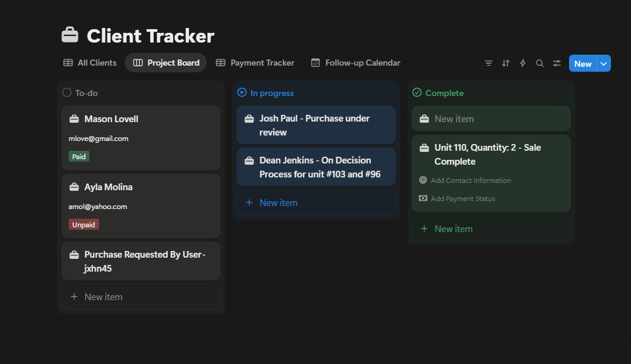Click the To-do status circle icon
The image size is (631, 364).
tap(67, 92)
